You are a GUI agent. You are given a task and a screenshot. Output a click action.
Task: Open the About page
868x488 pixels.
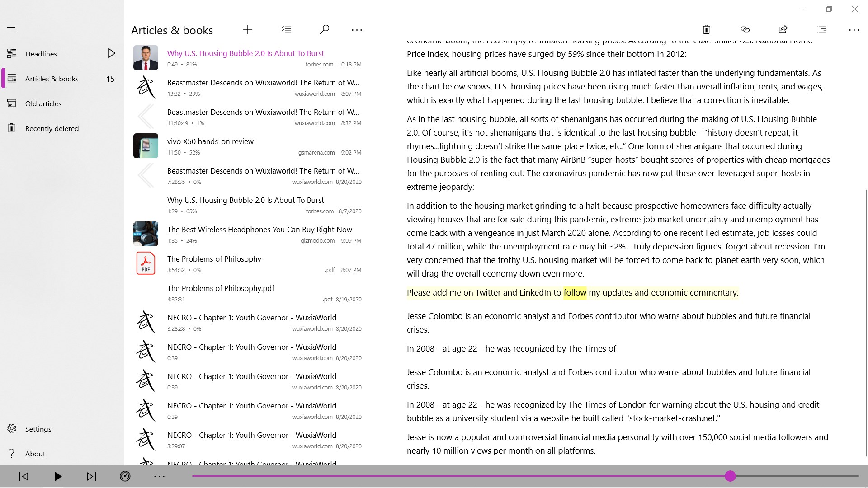35,454
